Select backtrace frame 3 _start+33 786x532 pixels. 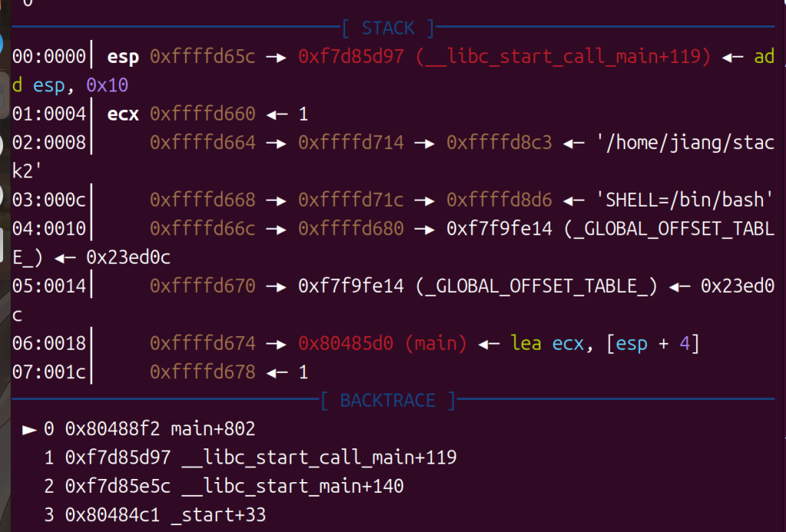[x=165, y=515]
